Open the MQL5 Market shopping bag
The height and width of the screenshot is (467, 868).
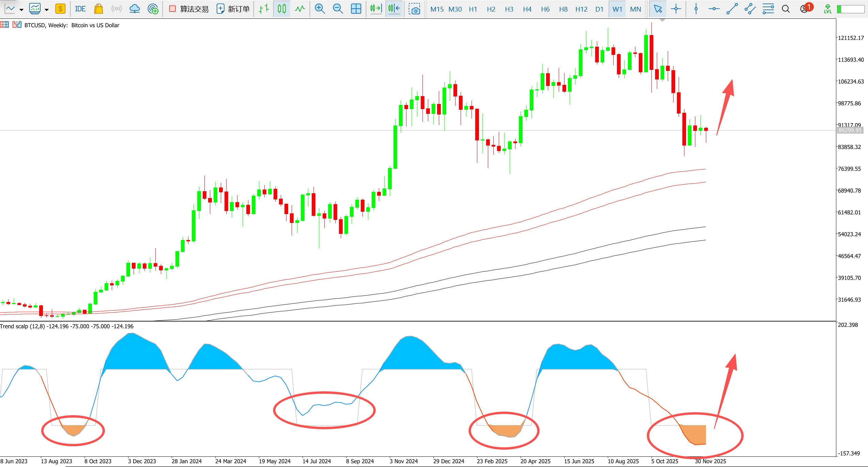point(98,9)
